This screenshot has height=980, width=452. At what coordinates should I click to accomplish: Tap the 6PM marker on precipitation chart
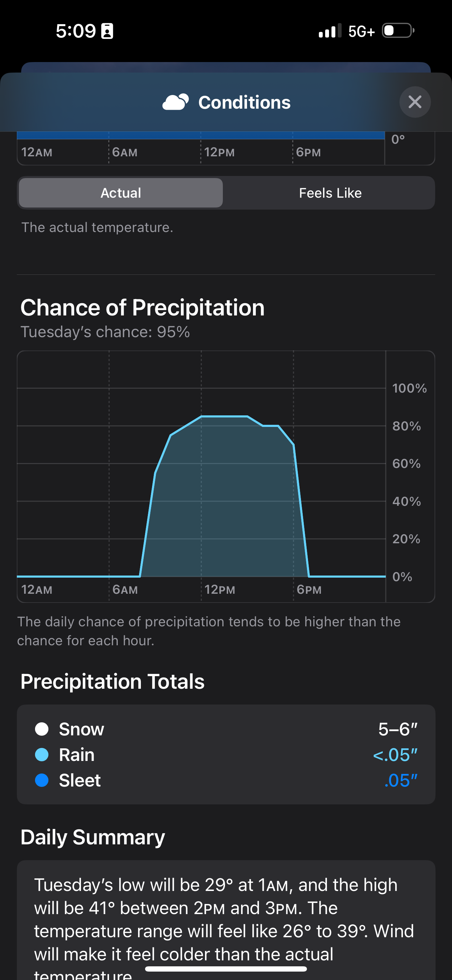click(309, 590)
